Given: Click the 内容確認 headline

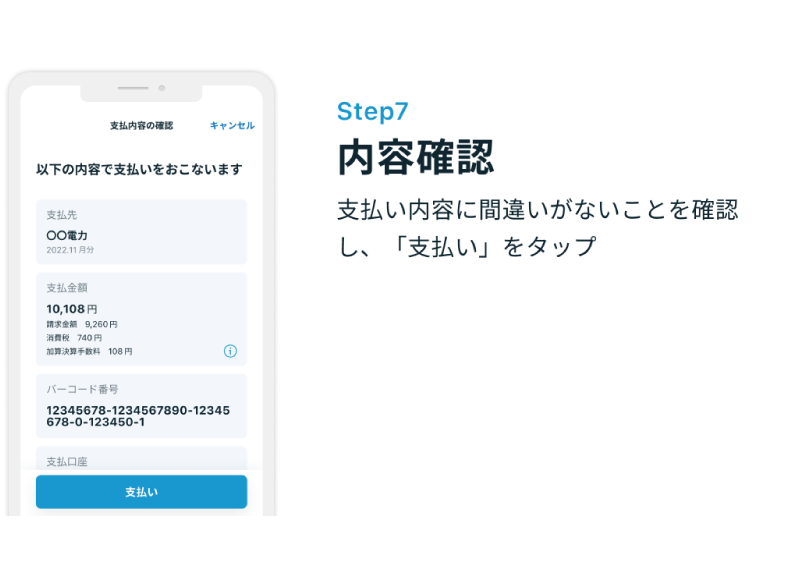Looking at the screenshot, I should click(x=416, y=158).
